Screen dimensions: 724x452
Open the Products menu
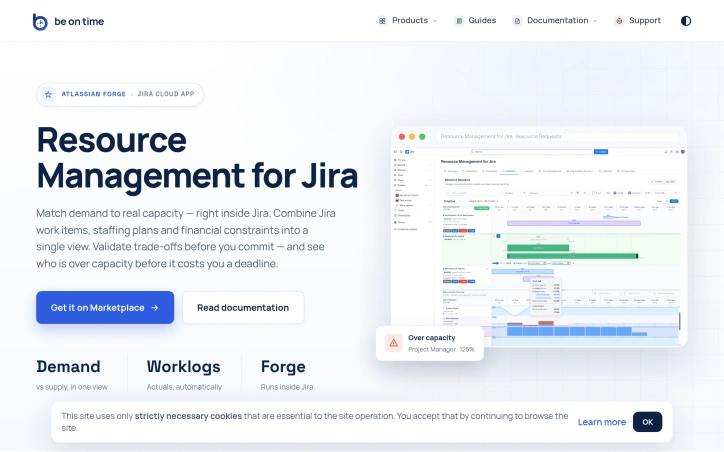pyautogui.click(x=407, y=21)
